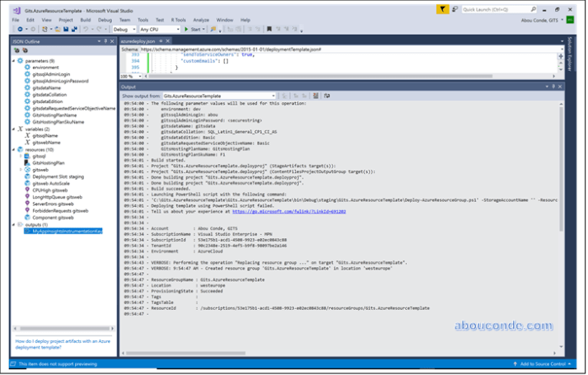Click the gitssql resource icon in outline
Viewport: 588px width, 375px height.
(27, 156)
